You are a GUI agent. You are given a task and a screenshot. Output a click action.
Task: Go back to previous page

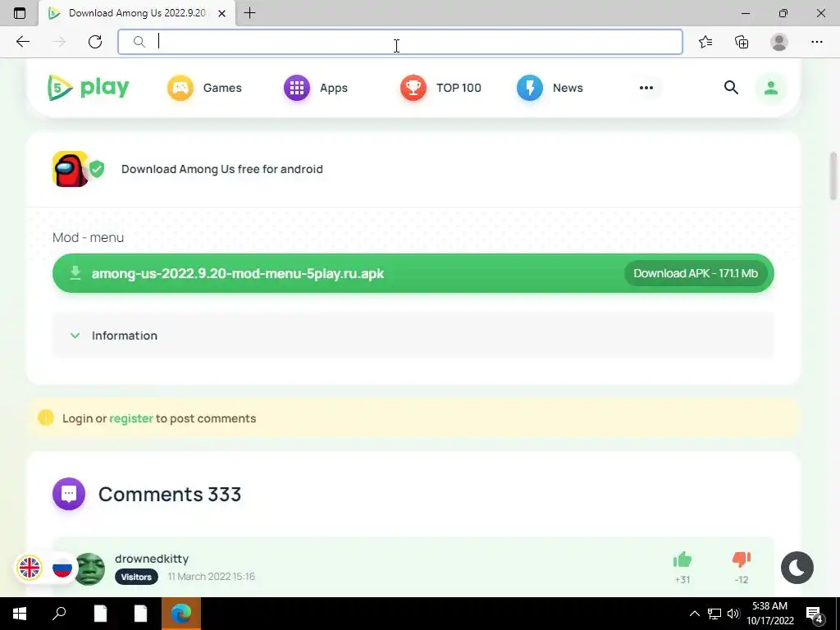(22, 42)
